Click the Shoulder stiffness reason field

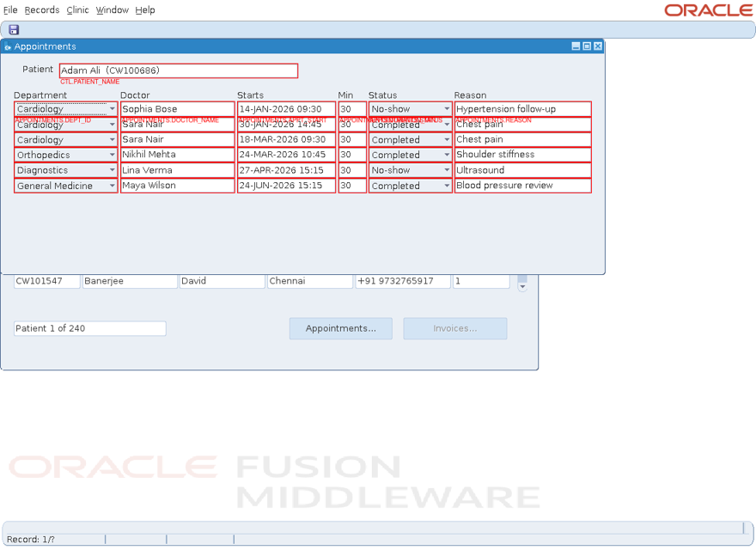tap(522, 155)
